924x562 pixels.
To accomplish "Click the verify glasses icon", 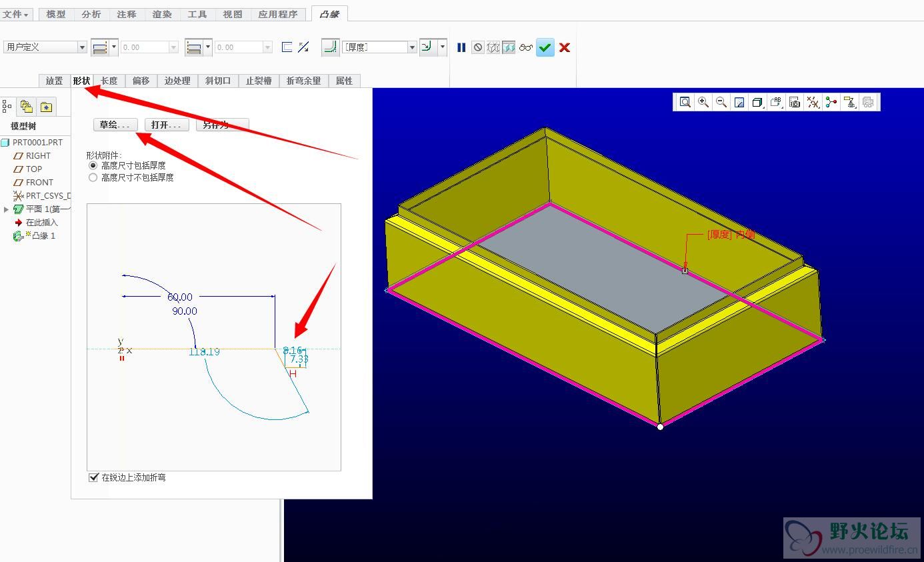I will click(526, 47).
